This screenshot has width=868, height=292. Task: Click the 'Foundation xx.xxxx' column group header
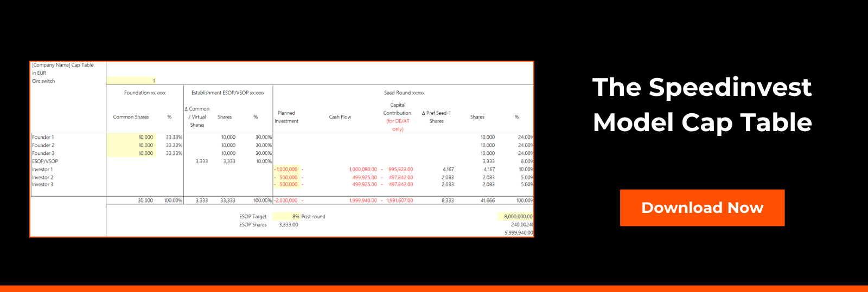pos(145,93)
